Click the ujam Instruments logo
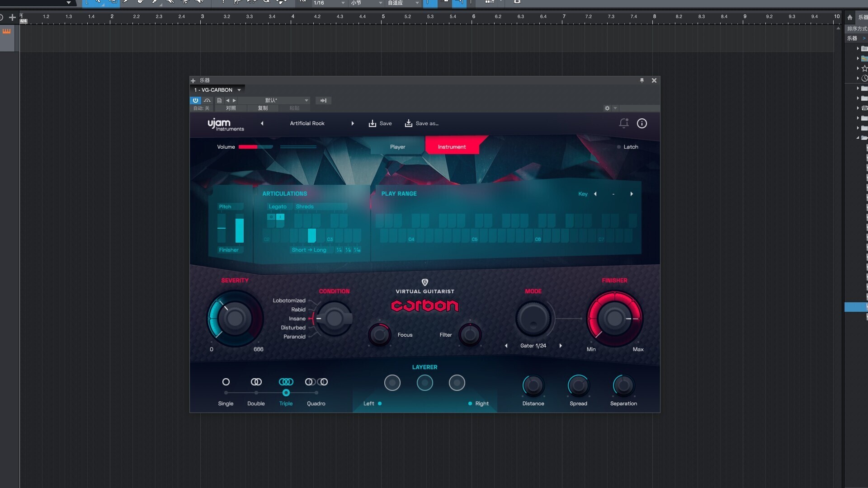Image resolution: width=868 pixels, height=488 pixels. [226, 124]
